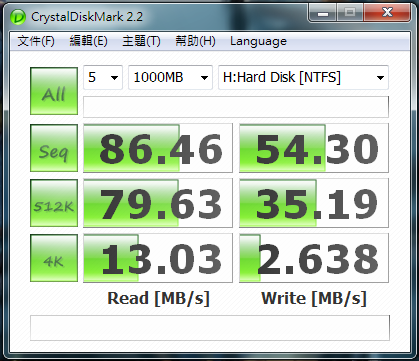Click the CrystalDiskMark green title icon
The width and height of the screenshot is (419, 361).
click(x=18, y=16)
